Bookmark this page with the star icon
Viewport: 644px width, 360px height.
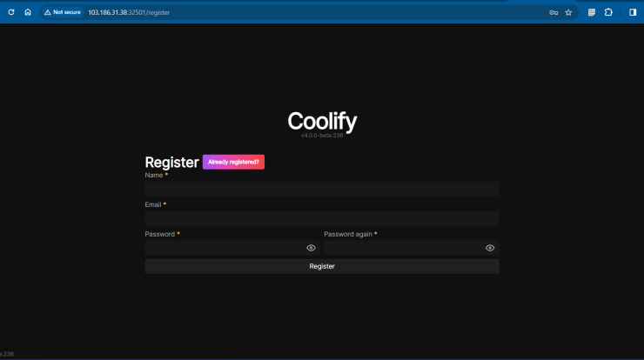tap(568, 13)
